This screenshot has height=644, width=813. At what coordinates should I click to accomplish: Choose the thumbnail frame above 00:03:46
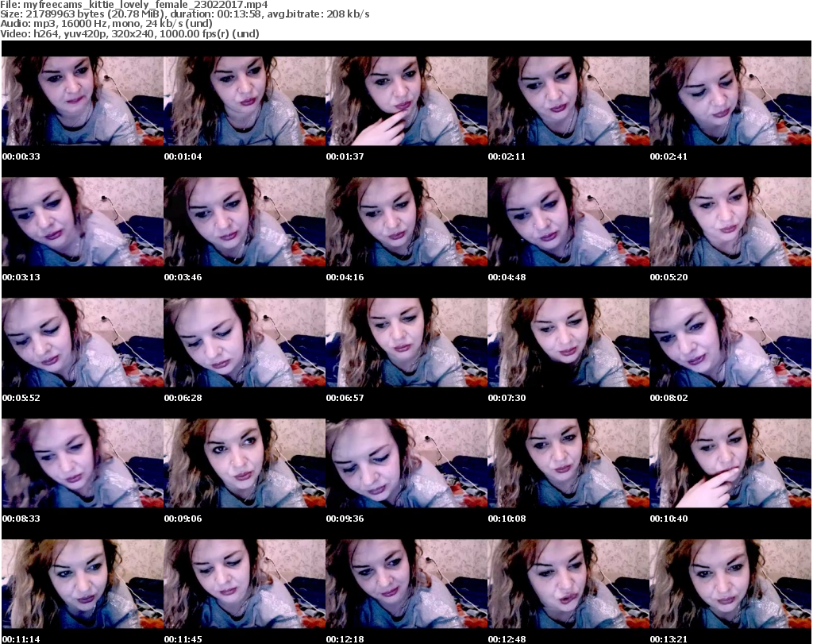point(245,222)
